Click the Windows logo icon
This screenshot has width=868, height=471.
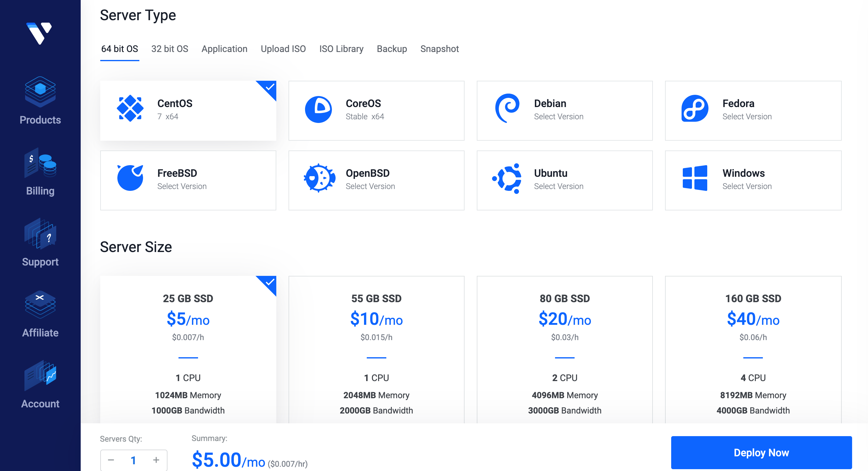[x=695, y=178]
